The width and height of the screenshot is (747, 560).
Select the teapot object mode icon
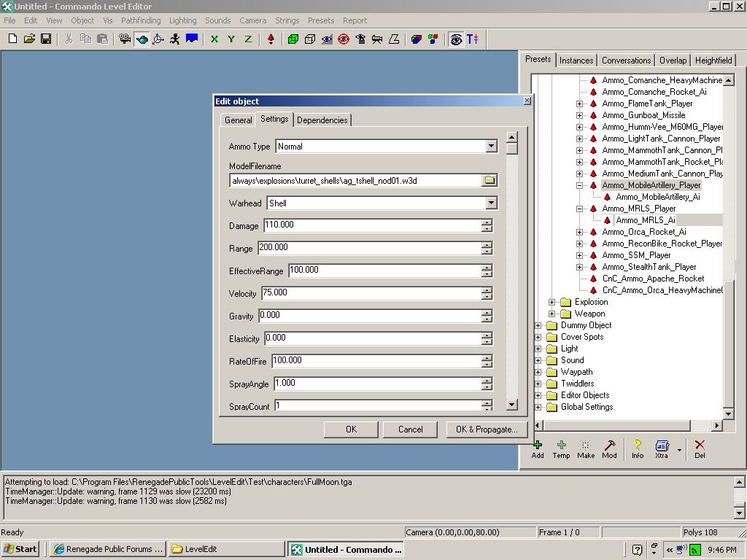pyautogui.click(x=142, y=39)
